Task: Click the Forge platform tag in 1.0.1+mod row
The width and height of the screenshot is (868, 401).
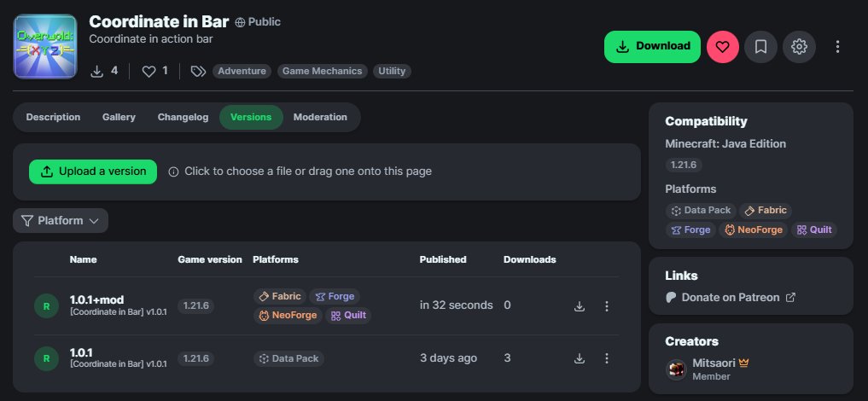Action: pyautogui.click(x=335, y=296)
